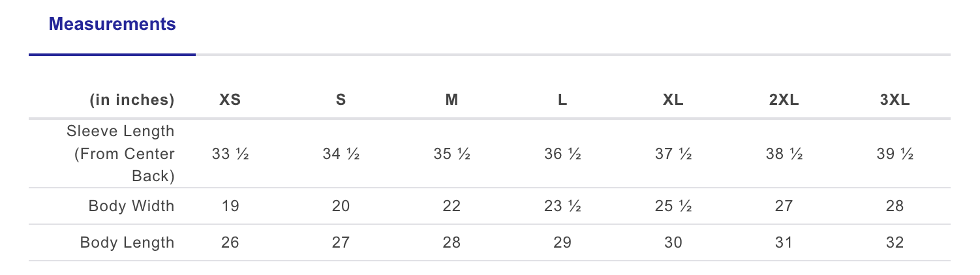Click the Body Width value 19
This screenshot has height=275, width=980.
pyautogui.click(x=230, y=207)
